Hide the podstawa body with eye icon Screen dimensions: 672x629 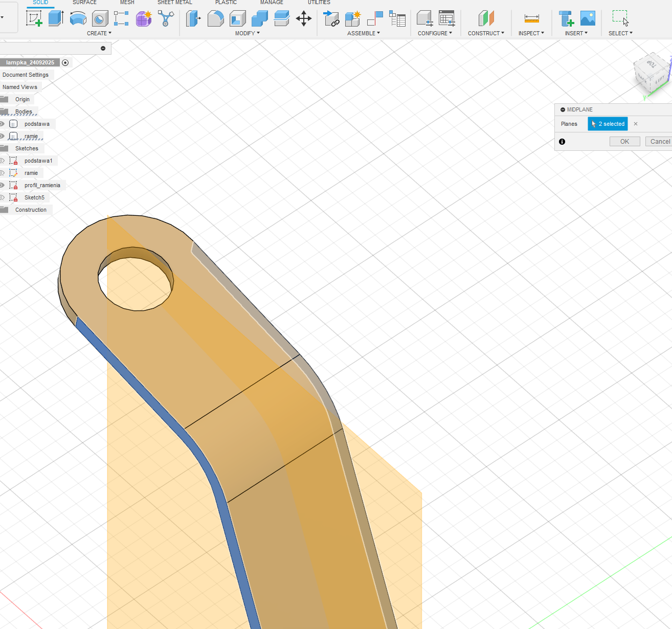(3, 124)
